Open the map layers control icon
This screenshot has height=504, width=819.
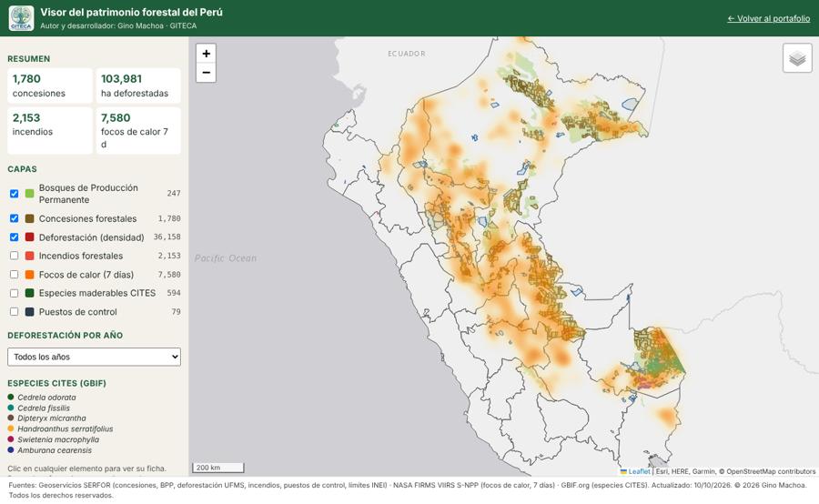[797, 58]
